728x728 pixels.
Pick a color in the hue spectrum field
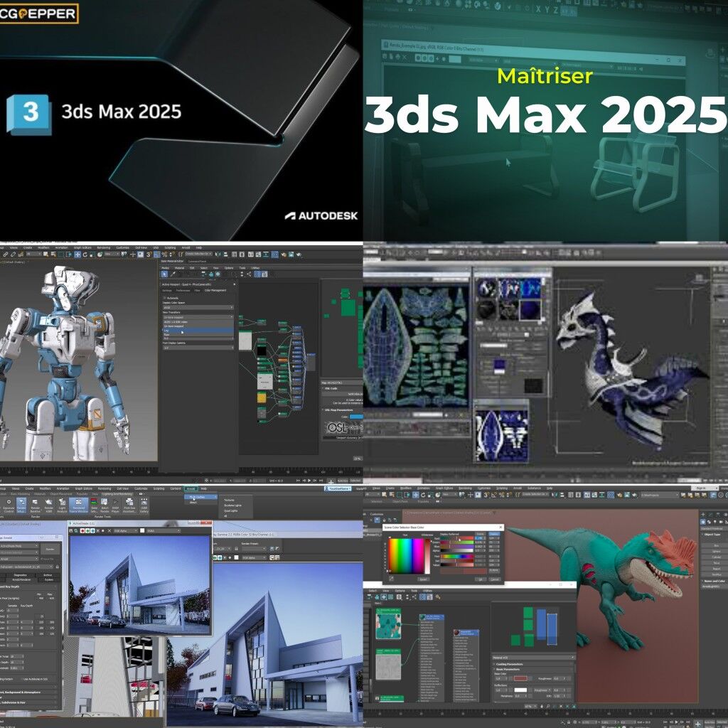coord(406,556)
